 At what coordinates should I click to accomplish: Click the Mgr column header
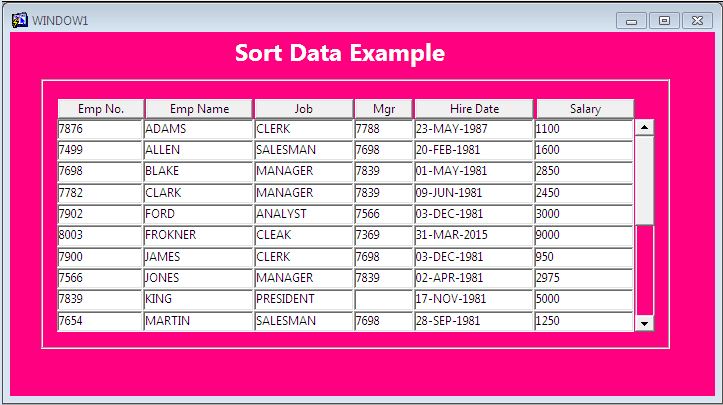tap(384, 109)
